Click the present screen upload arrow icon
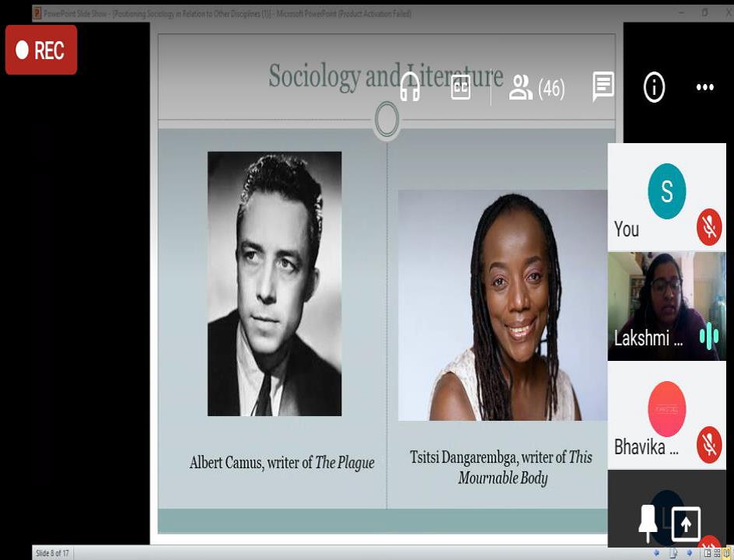The width and height of the screenshot is (734, 560). tap(685, 523)
